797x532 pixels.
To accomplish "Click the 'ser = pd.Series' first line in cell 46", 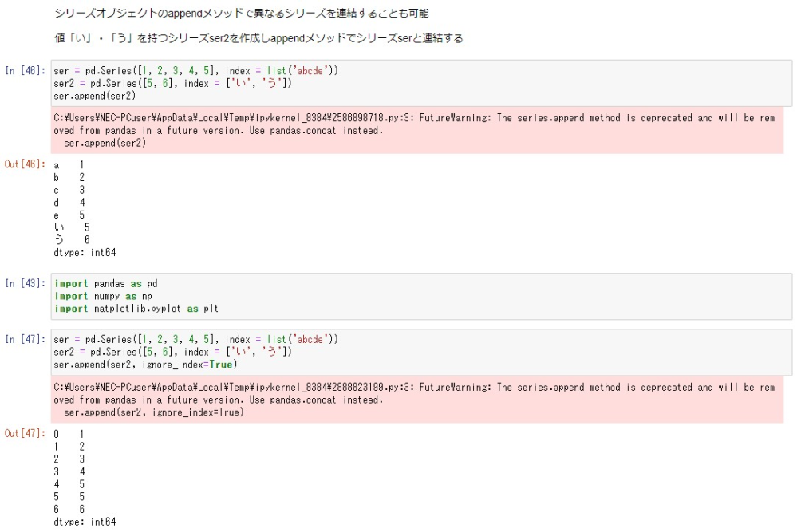I will (195, 71).
